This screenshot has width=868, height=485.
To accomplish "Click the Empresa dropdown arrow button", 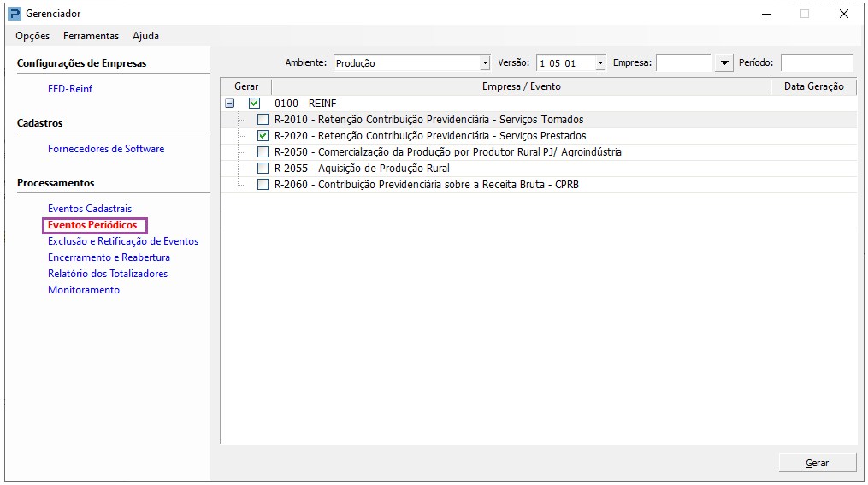I will 725,63.
